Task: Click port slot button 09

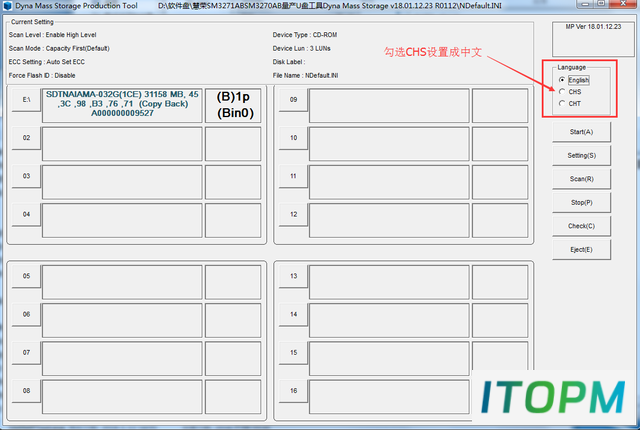Action: (293, 100)
